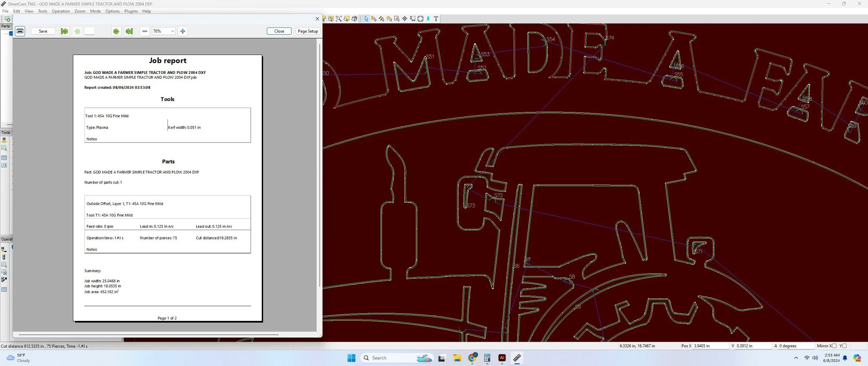This screenshot has height=366, width=868.
Task: Click the zoom to material icon
Action: coord(347,19)
